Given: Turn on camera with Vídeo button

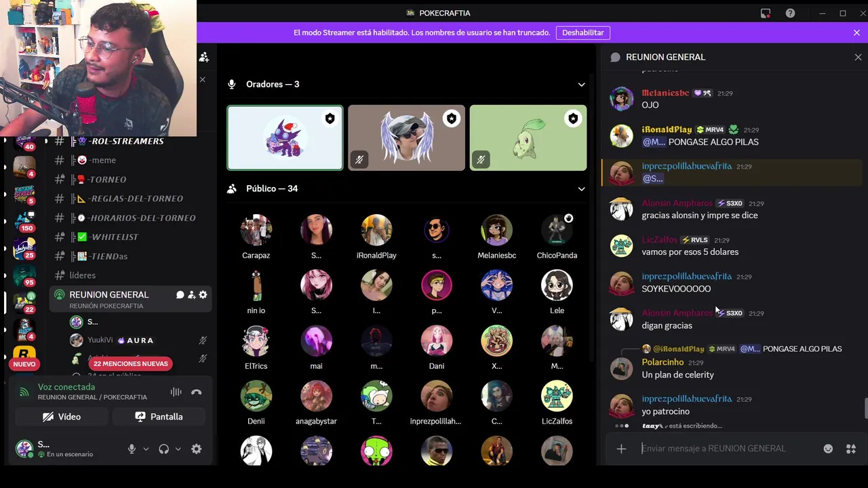Looking at the screenshot, I should (61, 417).
